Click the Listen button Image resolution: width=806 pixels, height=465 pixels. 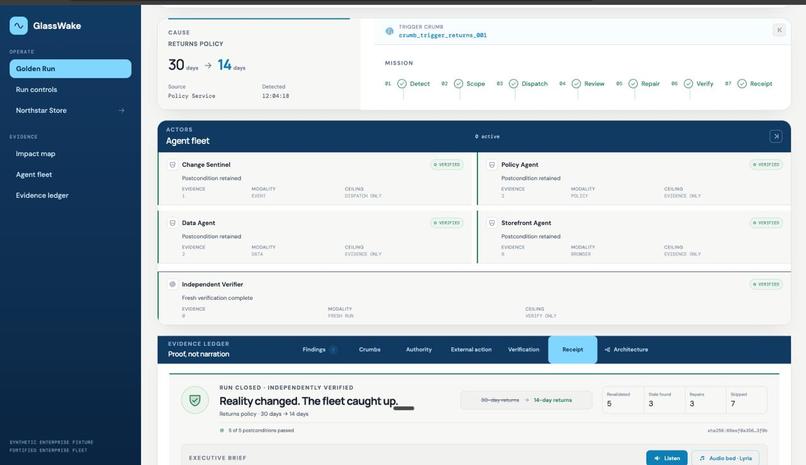667,458
